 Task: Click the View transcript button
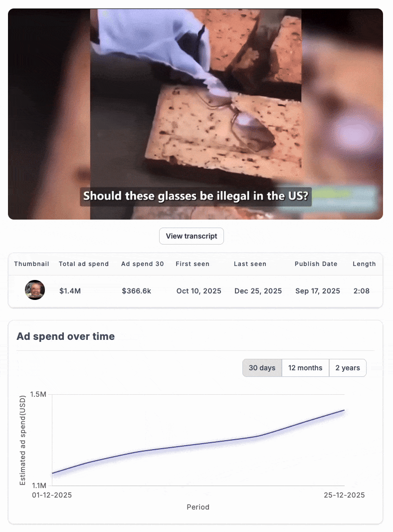point(191,236)
